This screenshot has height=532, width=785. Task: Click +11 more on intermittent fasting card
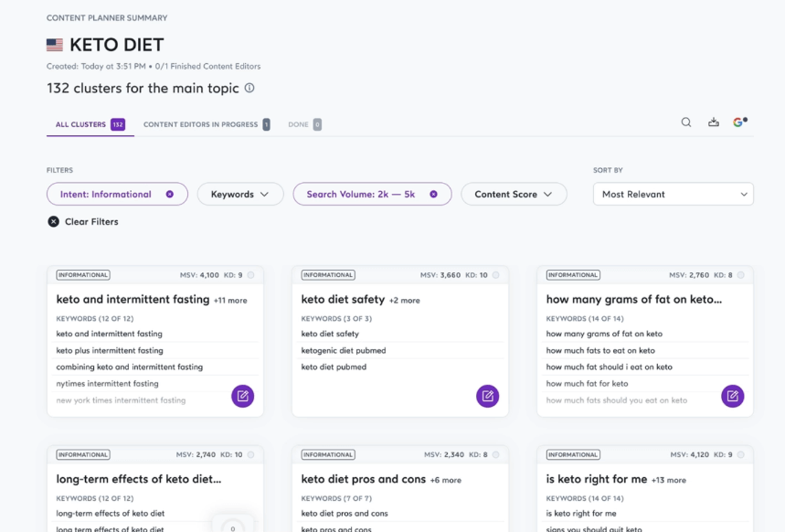(230, 301)
